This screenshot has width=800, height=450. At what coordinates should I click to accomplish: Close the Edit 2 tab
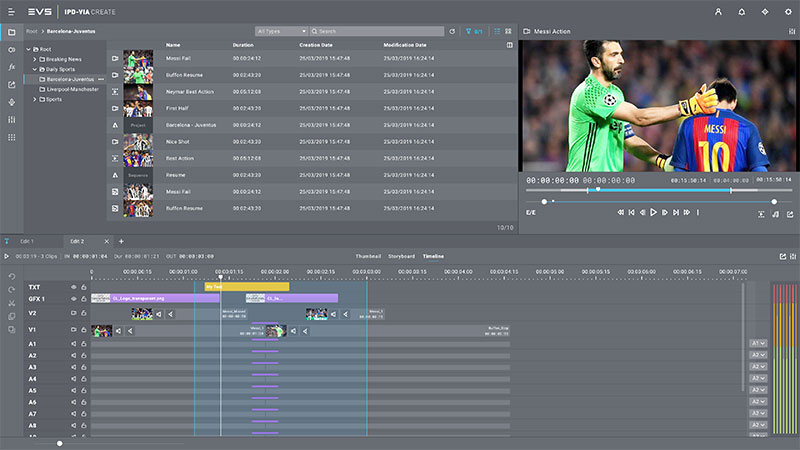coord(107,241)
